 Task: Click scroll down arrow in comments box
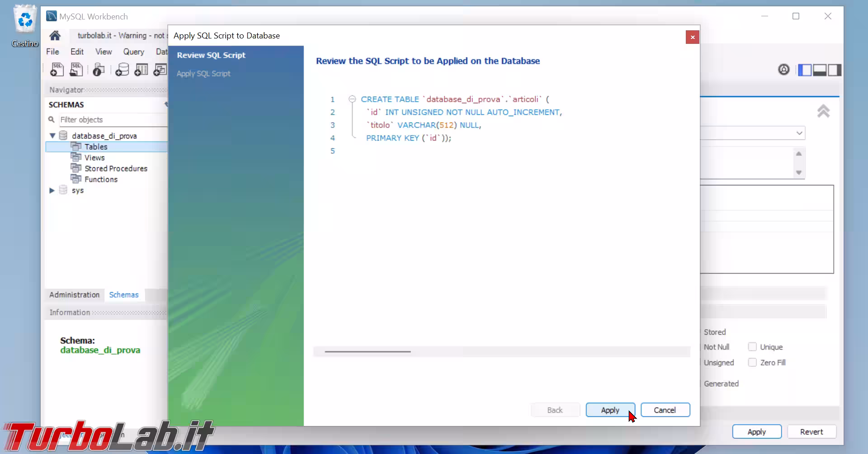(799, 172)
